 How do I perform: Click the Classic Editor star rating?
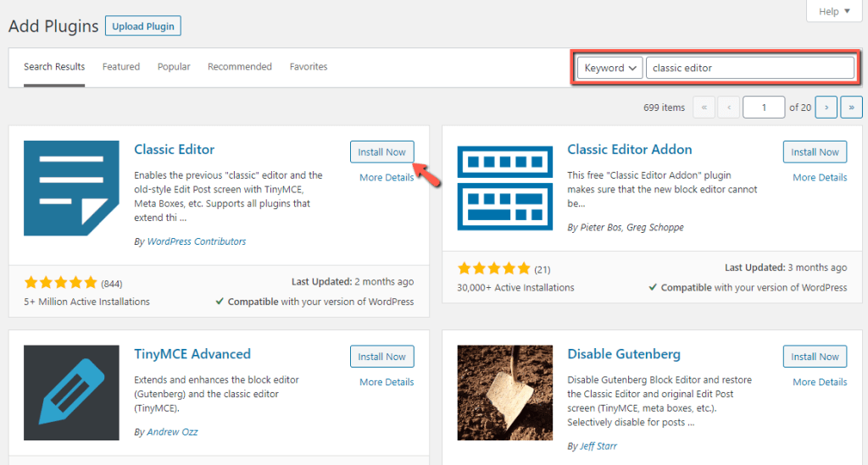pyautogui.click(x=61, y=283)
